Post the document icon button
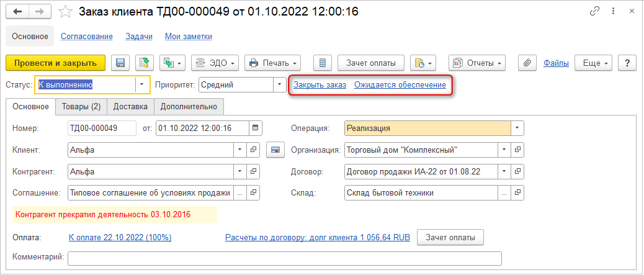 [x=144, y=63]
